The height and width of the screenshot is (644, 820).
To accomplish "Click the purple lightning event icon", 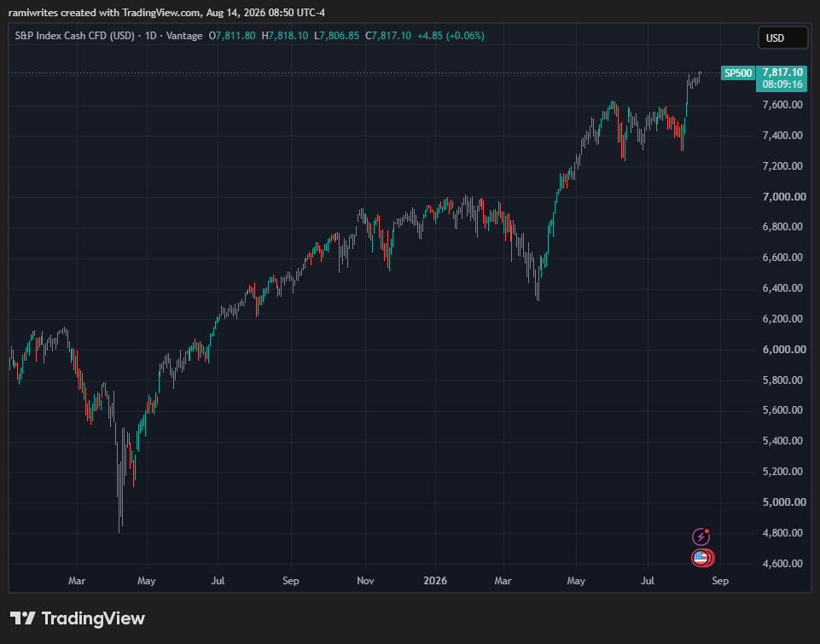I will pyautogui.click(x=701, y=537).
